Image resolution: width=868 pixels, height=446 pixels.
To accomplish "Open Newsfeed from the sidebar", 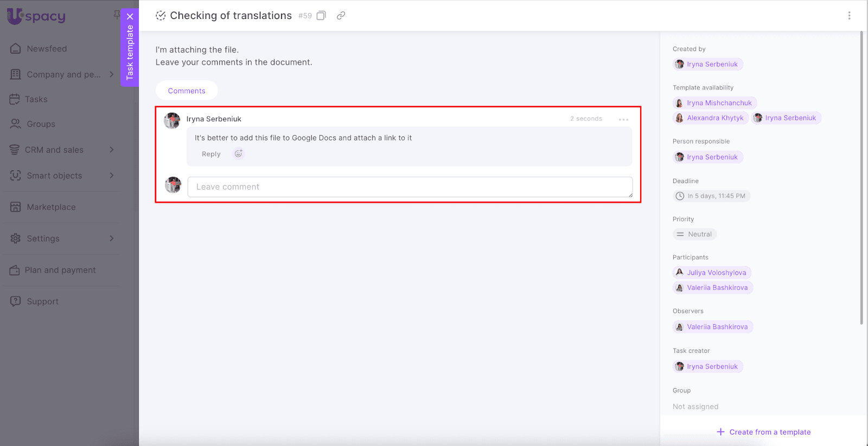I will pyautogui.click(x=47, y=49).
